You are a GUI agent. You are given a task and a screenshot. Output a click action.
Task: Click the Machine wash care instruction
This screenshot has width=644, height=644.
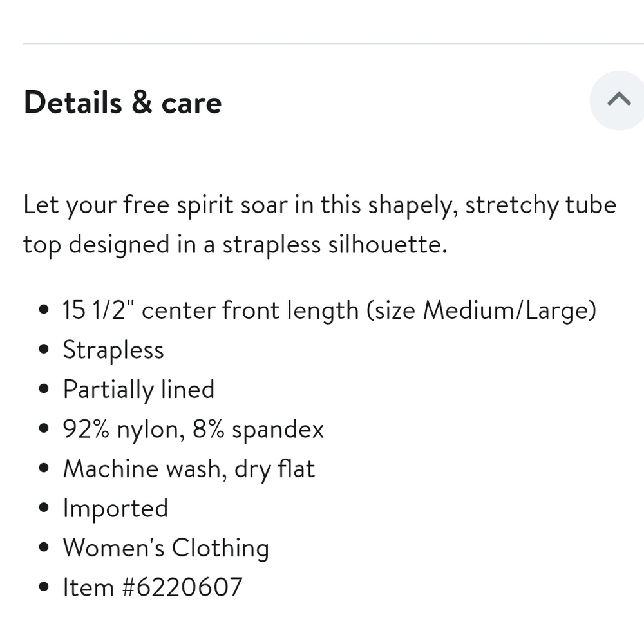(189, 468)
